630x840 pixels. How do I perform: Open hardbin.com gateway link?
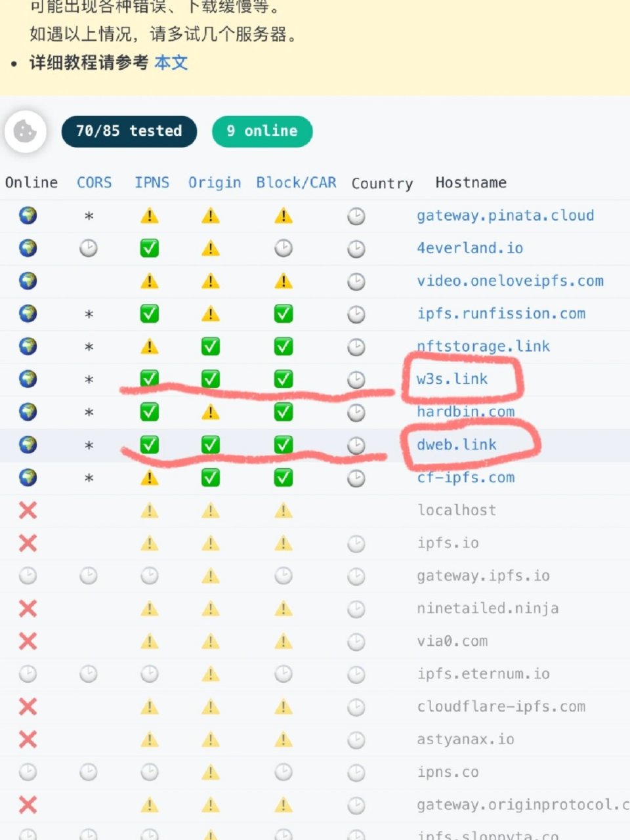pos(465,411)
